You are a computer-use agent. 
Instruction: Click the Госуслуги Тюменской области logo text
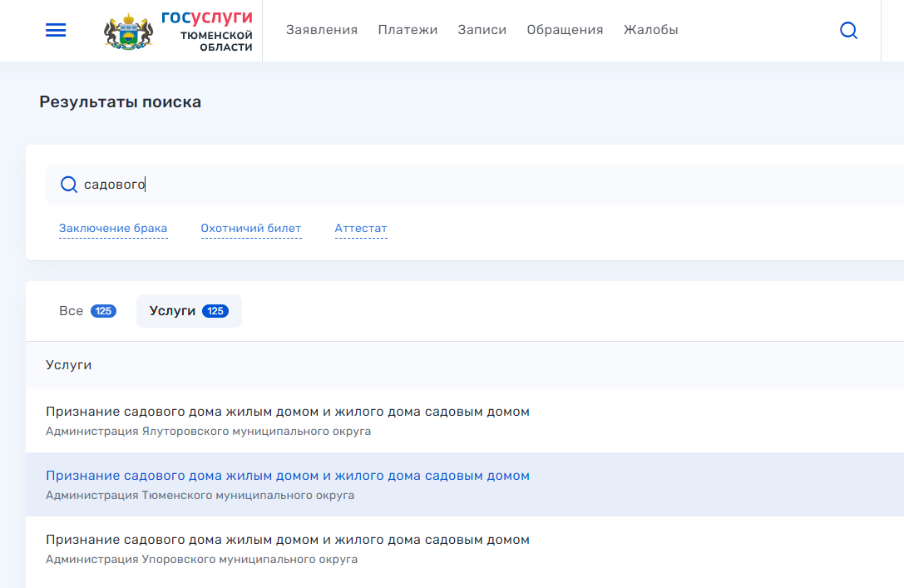[x=207, y=31]
